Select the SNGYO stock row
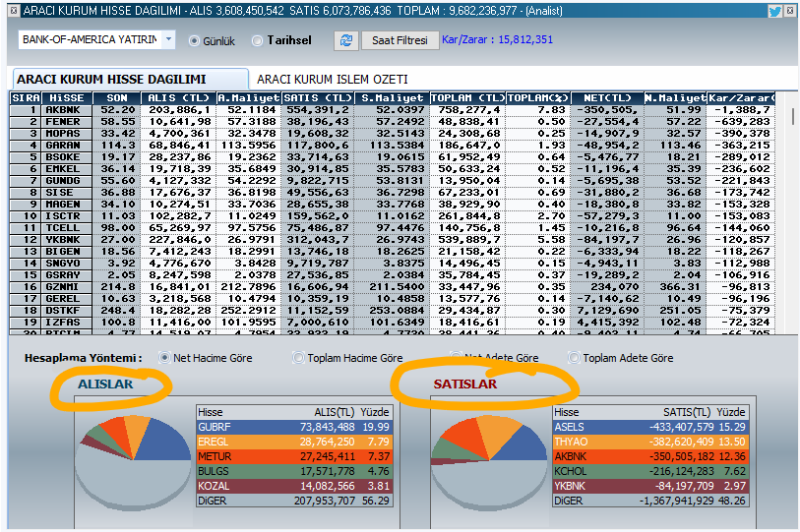 pyautogui.click(x=393, y=264)
